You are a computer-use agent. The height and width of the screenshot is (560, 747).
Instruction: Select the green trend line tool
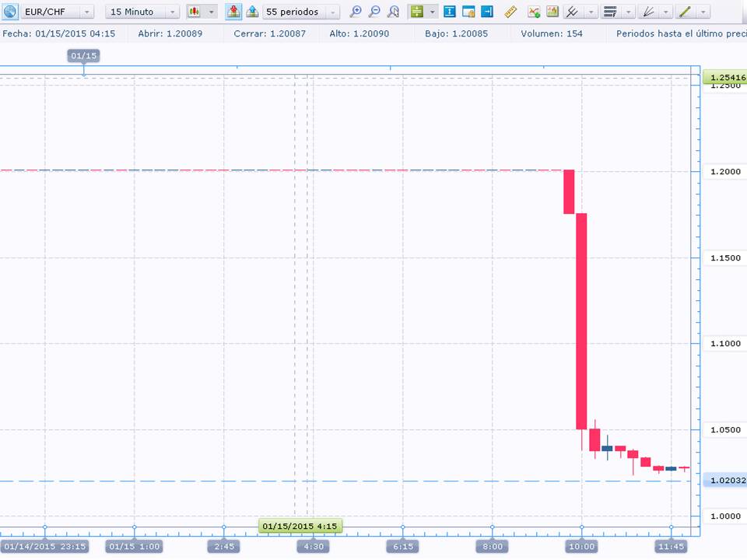point(685,12)
